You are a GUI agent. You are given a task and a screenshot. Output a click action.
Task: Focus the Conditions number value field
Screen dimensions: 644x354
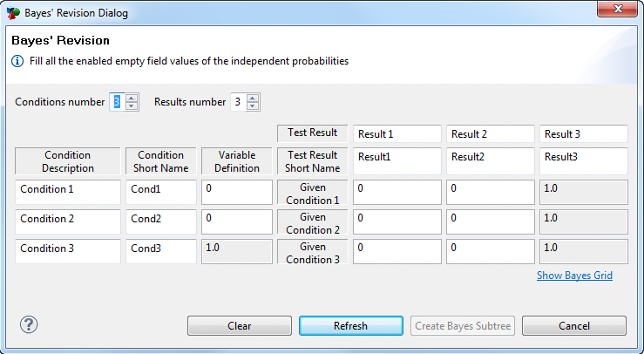pyautogui.click(x=118, y=102)
